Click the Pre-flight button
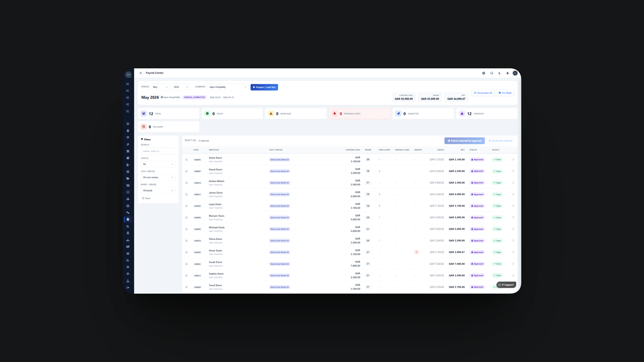The image size is (644, 362). (505, 93)
